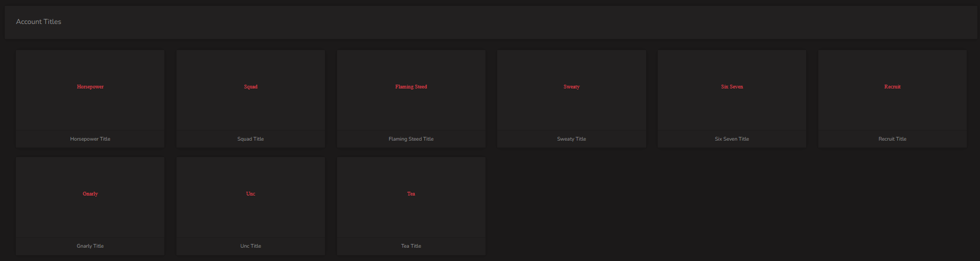Open the Horsepower title card body
The height and width of the screenshot is (261, 980).
90,99
